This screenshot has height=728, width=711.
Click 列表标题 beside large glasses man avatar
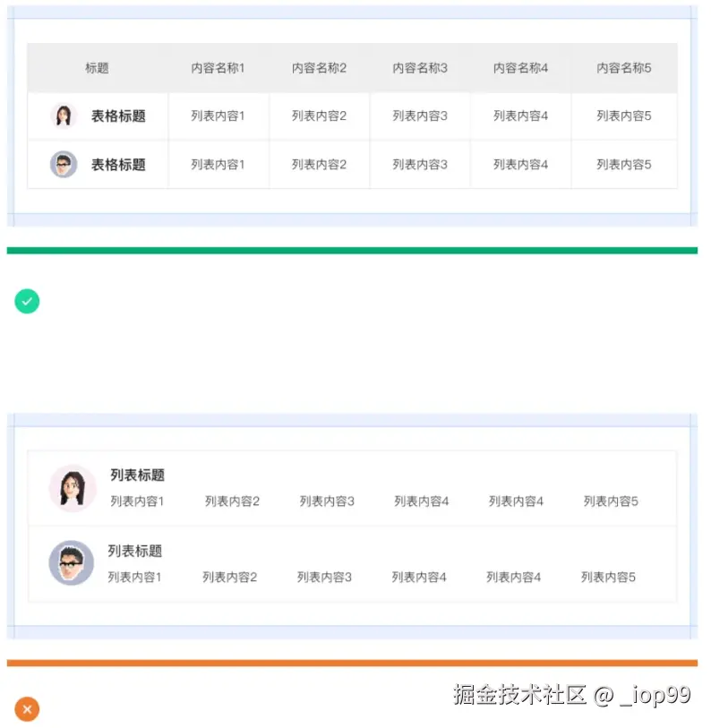pos(135,551)
